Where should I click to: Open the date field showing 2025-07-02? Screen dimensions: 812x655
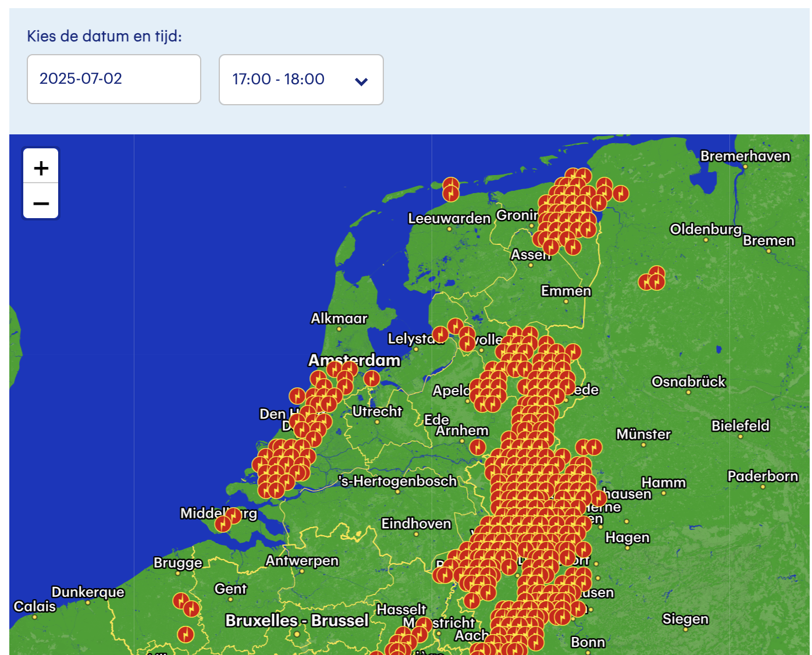(114, 79)
